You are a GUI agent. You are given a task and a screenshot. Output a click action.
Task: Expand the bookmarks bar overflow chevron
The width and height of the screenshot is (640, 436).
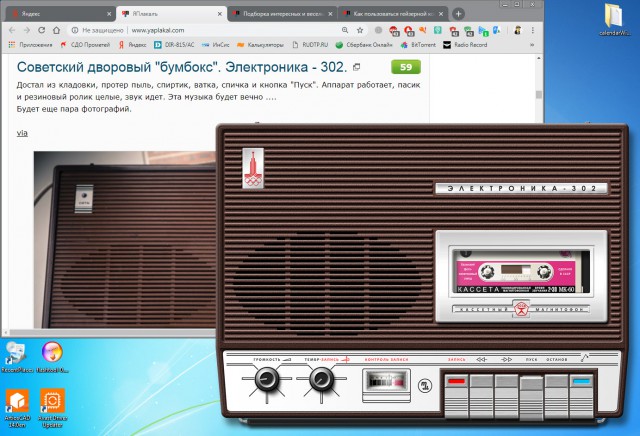[532, 45]
